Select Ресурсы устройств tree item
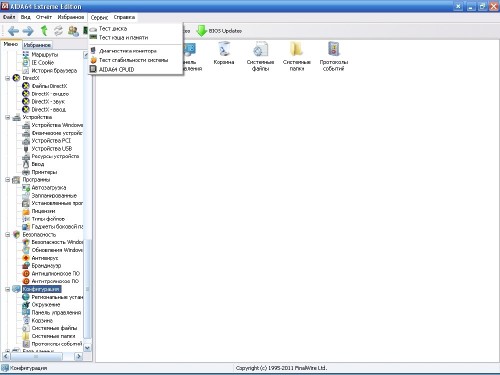Screen dimensions: 500x375 point(55,156)
